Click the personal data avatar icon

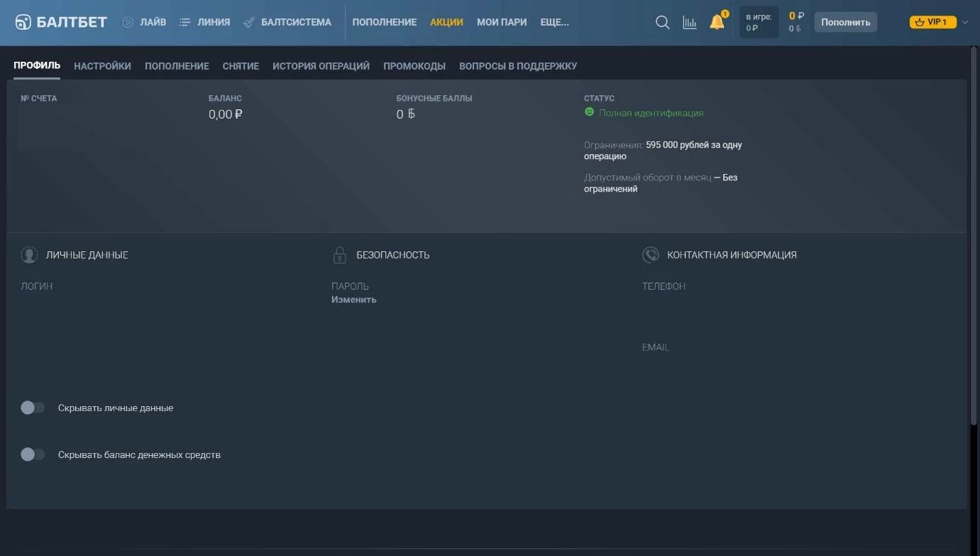click(x=29, y=255)
